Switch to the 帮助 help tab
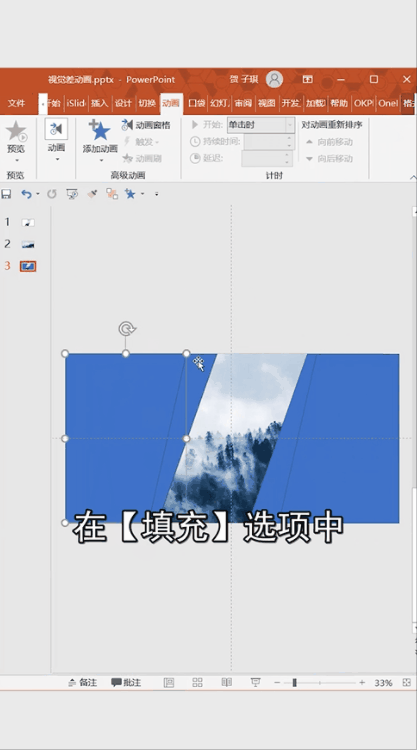The image size is (417, 750). (x=339, y=103)
